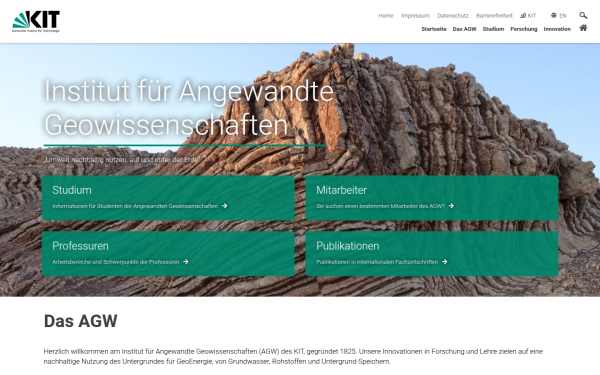
Task: Open the Innovation menu
Action: [x=557, y=29]
